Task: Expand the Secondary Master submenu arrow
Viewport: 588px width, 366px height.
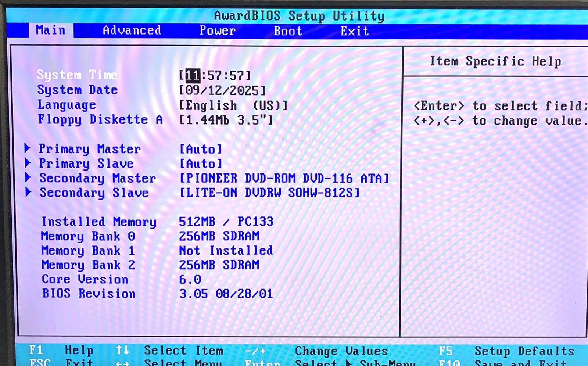Action: [x=28, y=177]
